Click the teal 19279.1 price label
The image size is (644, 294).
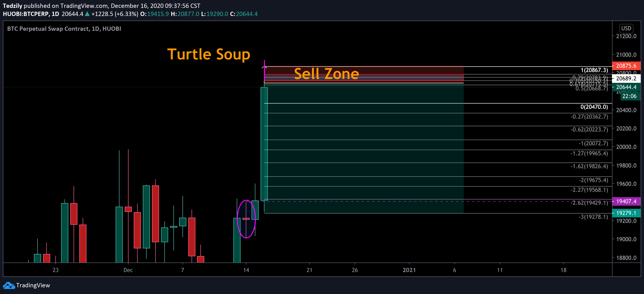626,213
